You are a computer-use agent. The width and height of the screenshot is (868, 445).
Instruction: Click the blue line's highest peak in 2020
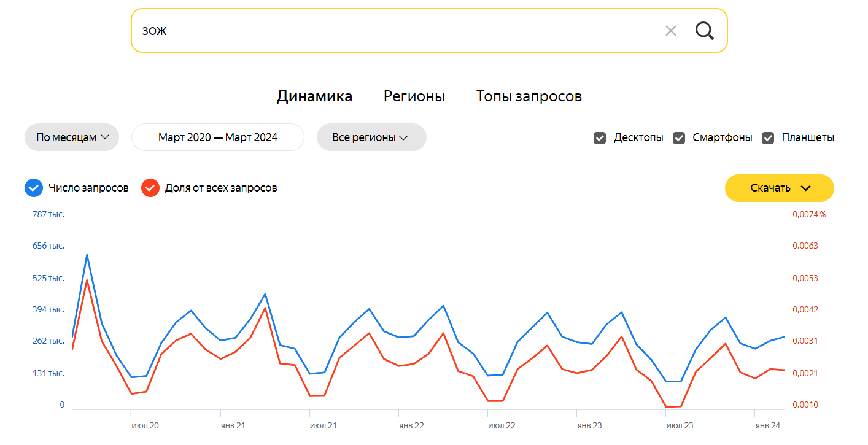87,255
